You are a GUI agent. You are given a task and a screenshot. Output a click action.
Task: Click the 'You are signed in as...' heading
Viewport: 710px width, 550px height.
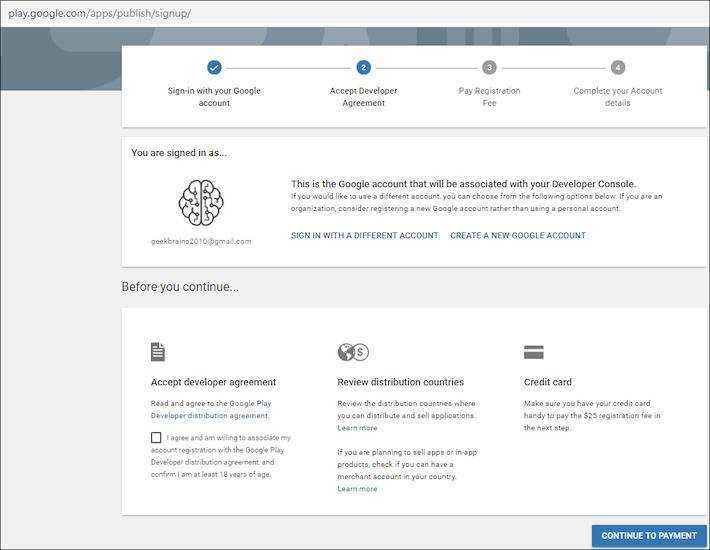point(179,153)
